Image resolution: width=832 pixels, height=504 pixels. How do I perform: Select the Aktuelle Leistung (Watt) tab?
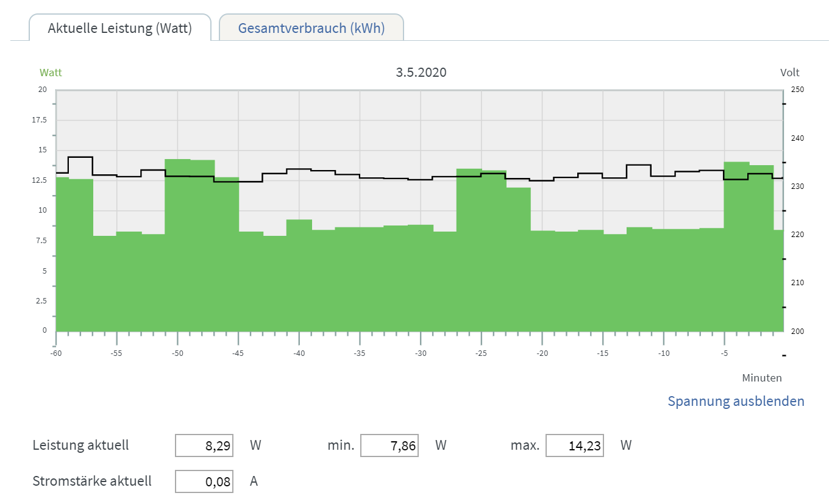(x=120, y=28)
